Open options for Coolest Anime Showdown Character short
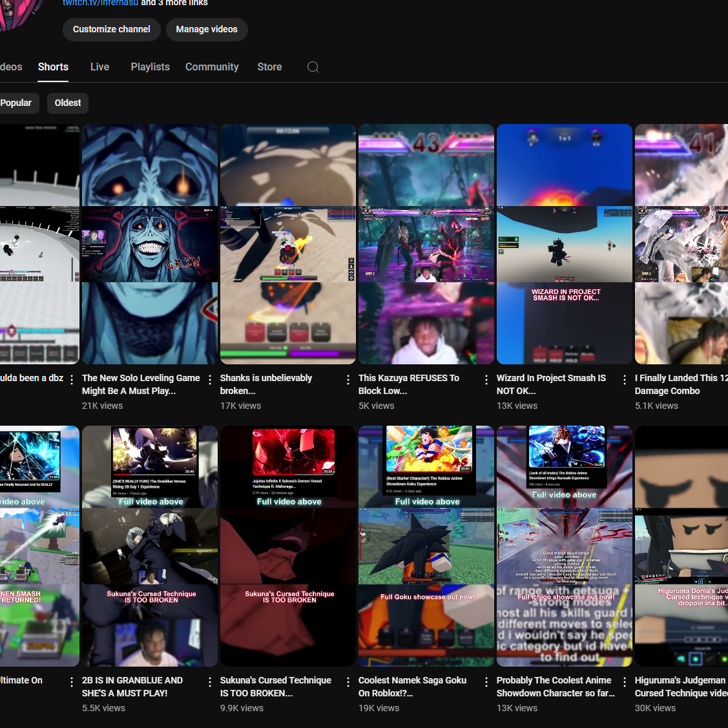The image size is (728, 728). pos(625,682)
